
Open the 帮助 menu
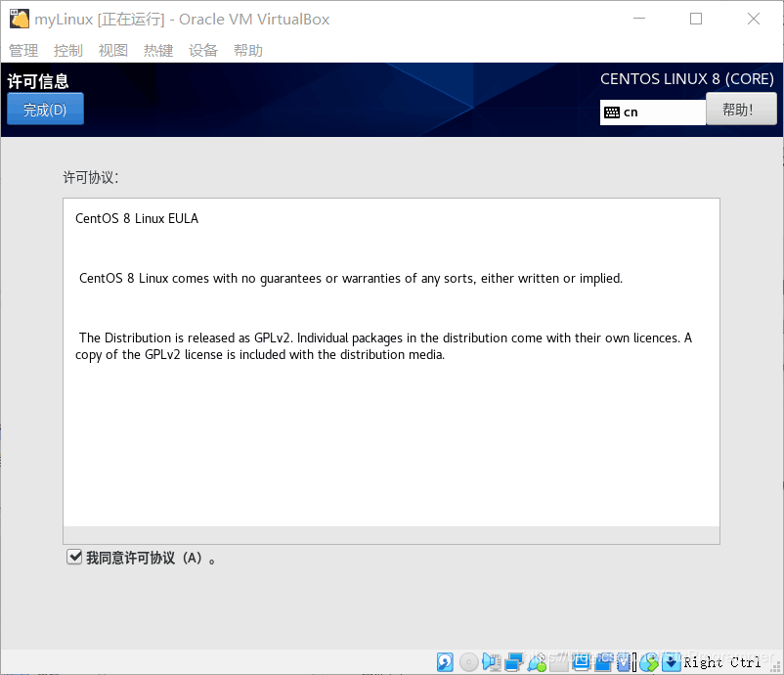pyautogui.click(x=248, y=50)
